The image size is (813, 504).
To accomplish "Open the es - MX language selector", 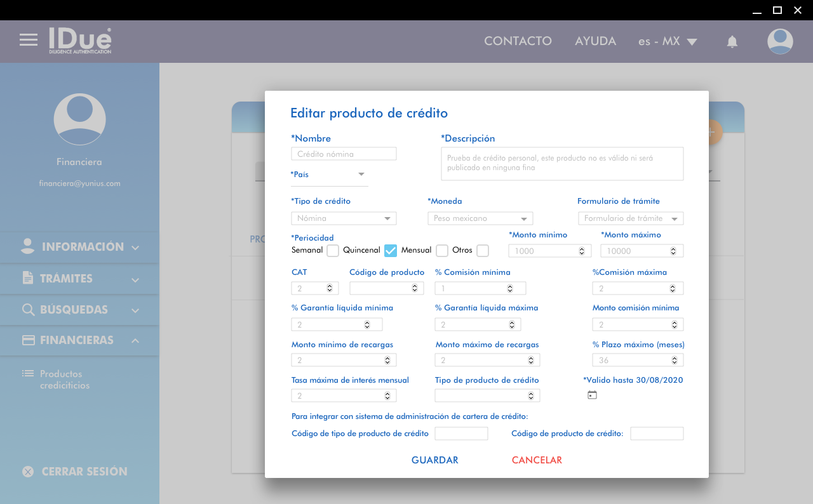I will tap(668, 41).
